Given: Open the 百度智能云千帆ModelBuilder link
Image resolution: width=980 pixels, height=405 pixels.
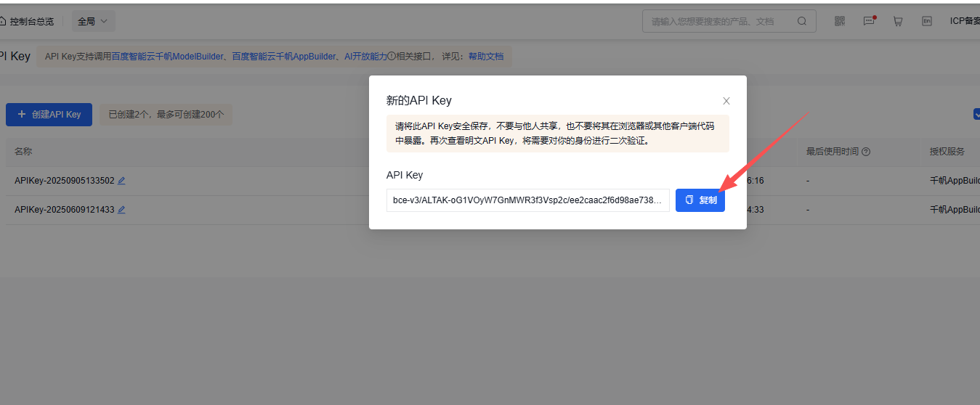Looking at the screenshot, I should click(x=167, y=56).
